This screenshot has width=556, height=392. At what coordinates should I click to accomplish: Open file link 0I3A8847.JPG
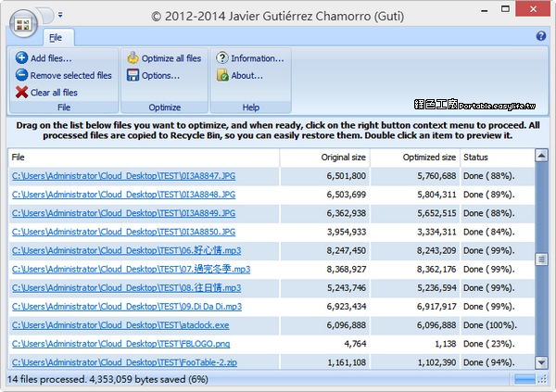click(123, 176)
